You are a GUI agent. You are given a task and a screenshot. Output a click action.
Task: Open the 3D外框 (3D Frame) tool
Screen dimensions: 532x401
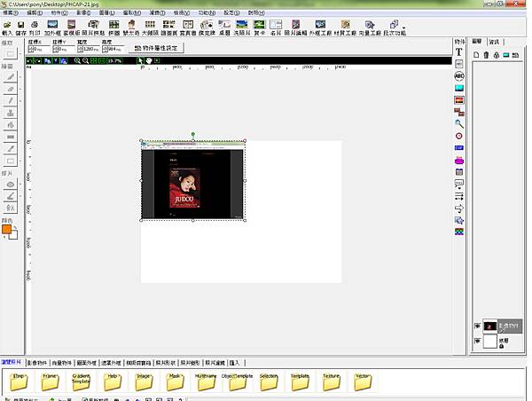point(52,28)
